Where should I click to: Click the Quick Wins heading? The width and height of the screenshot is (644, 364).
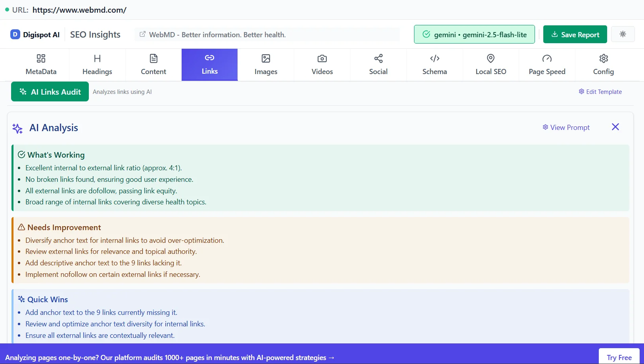[48, 299]
